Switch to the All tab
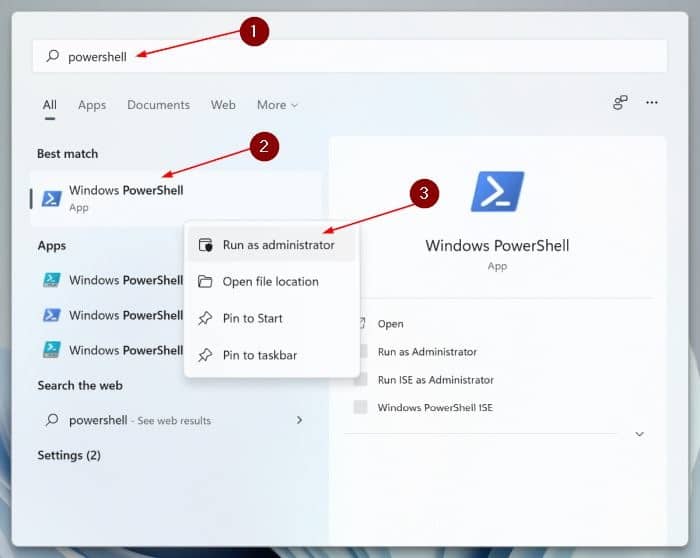700x558 pixels. tap(50, 105)
